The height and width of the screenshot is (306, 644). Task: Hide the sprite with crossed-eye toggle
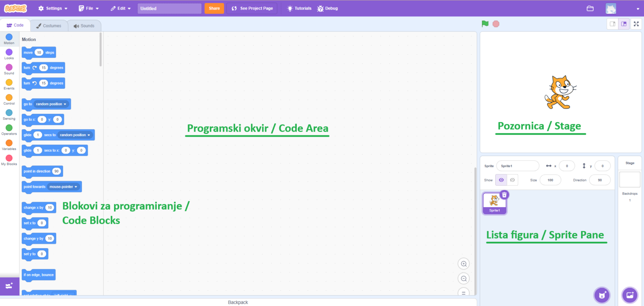tap(512, 180)
